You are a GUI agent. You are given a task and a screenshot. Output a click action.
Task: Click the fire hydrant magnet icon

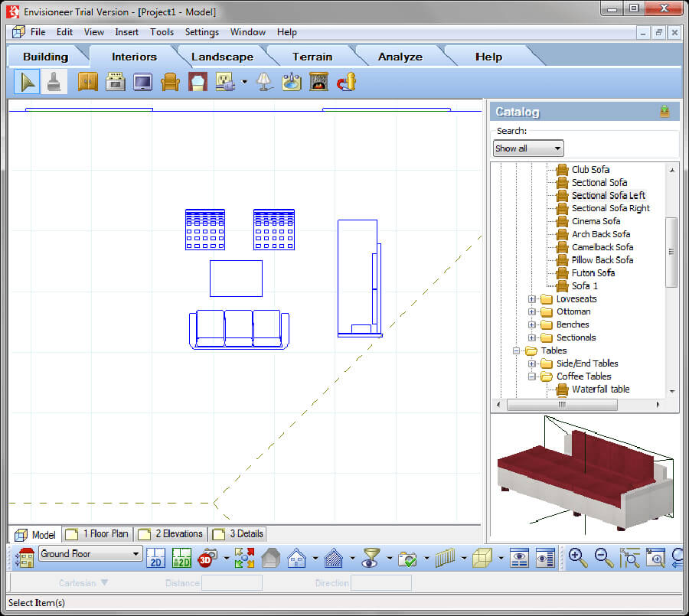click(346, 82)
